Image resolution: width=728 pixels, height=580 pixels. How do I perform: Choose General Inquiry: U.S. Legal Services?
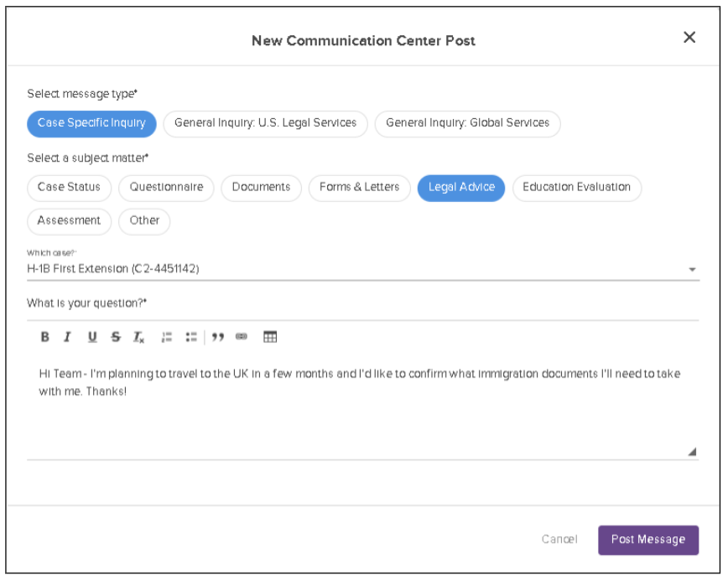pos(265,123)
